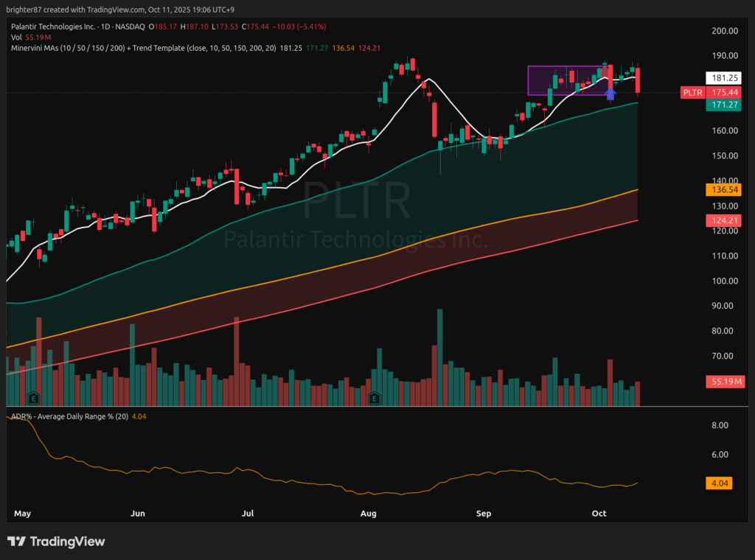Click the Vol legend label
This screenshot has width=755, height=560.
click(17, 37)
